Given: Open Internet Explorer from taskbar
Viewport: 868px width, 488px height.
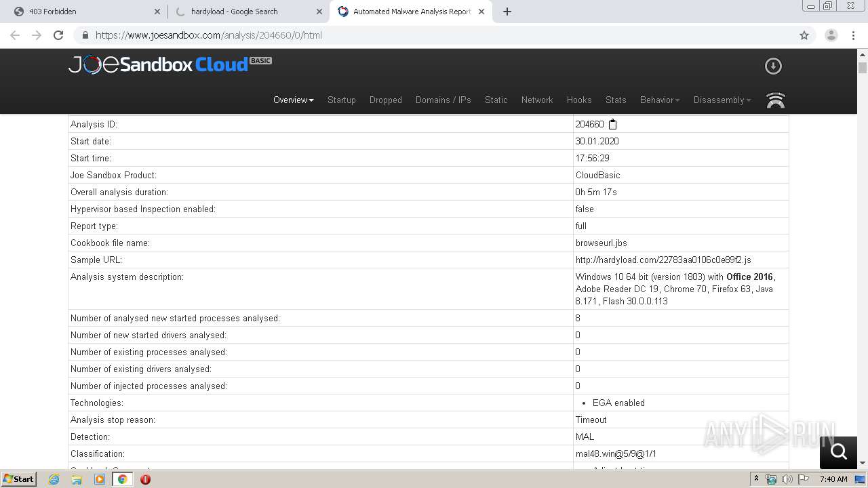Looking at the screenshot, I should pyautogui.click(x=54, y=479).
